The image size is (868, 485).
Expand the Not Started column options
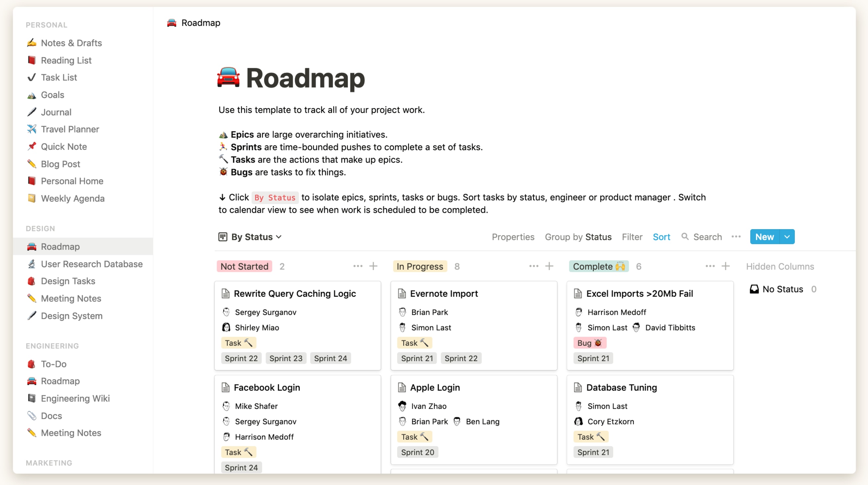click(x=357, y=266)
